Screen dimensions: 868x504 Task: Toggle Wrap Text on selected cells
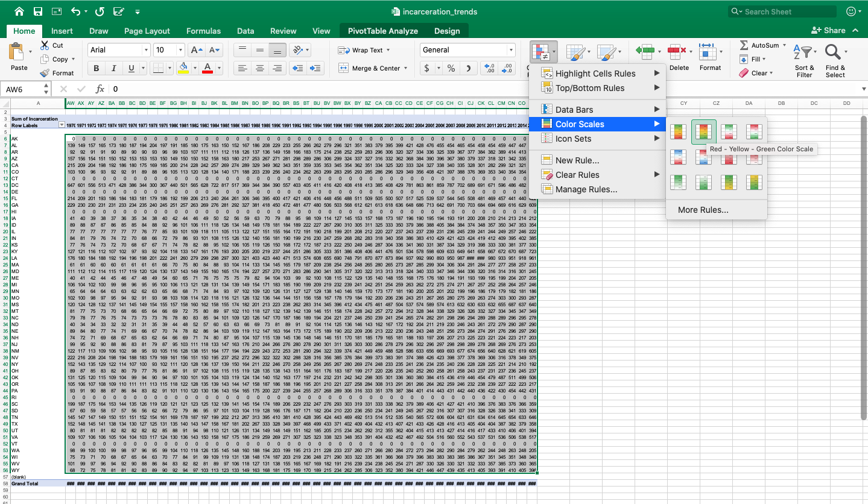click(x=363, y=50)
